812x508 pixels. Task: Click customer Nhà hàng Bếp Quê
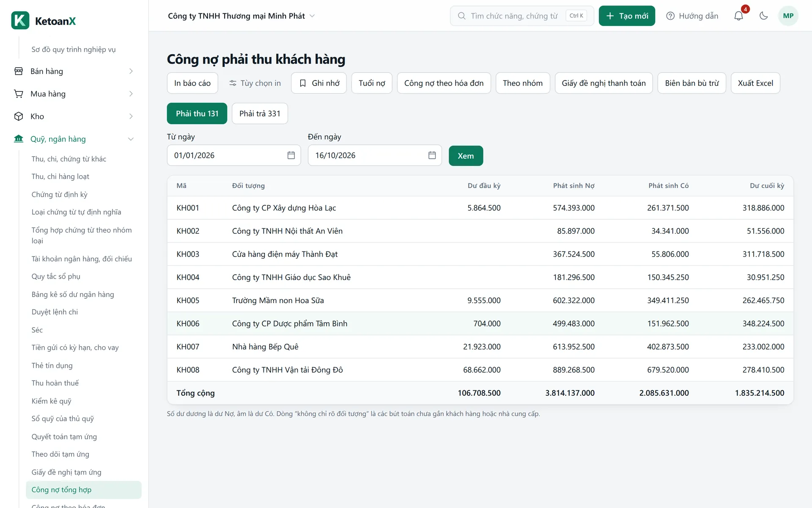coord(265,347)
